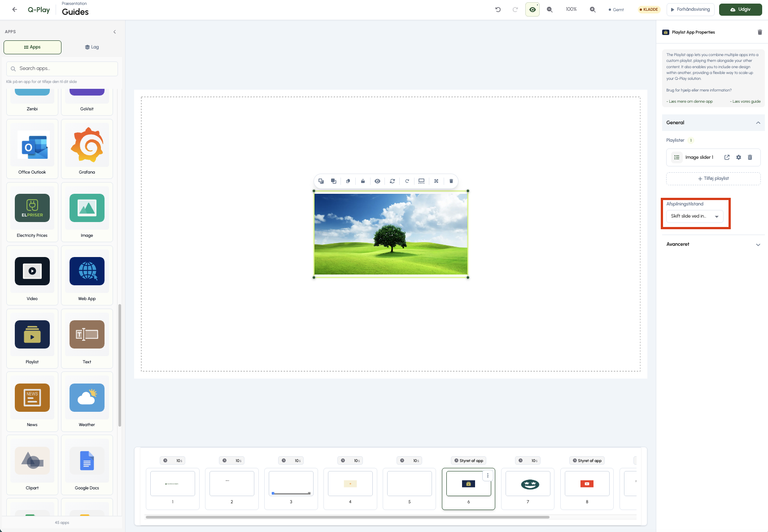Collapse the Apps sidebar panel
Screen dimensions: 768x532
[115, 32]
